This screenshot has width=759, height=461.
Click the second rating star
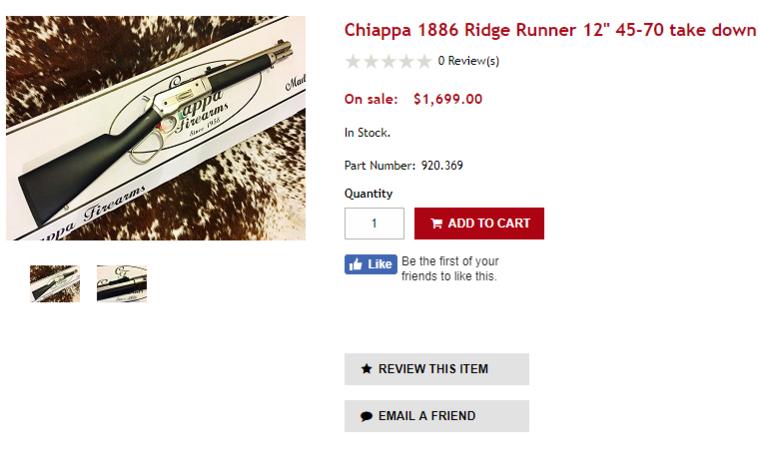[370, 62]
